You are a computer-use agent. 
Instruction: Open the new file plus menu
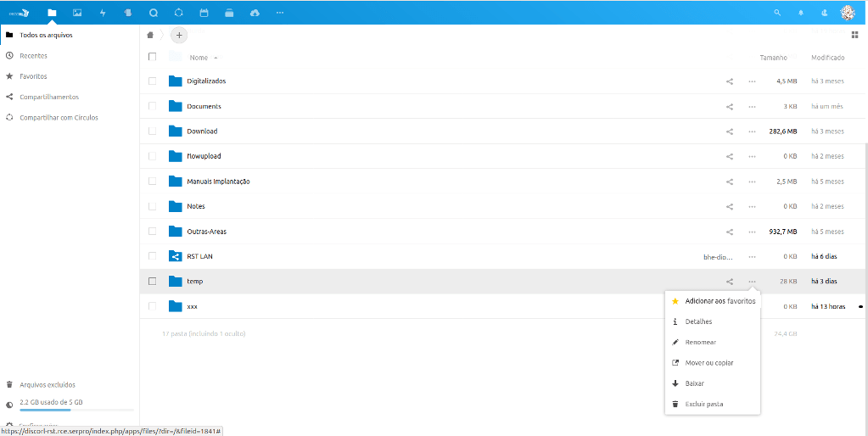(179, 35)
